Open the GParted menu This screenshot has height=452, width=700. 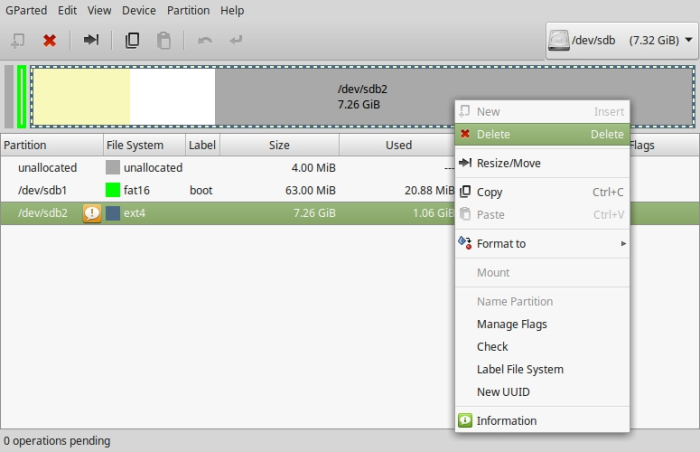tap(26, 10)
